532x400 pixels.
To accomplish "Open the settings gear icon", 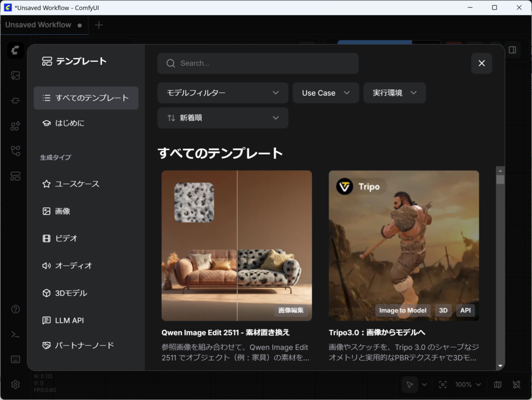I will [x=15, y=384].
